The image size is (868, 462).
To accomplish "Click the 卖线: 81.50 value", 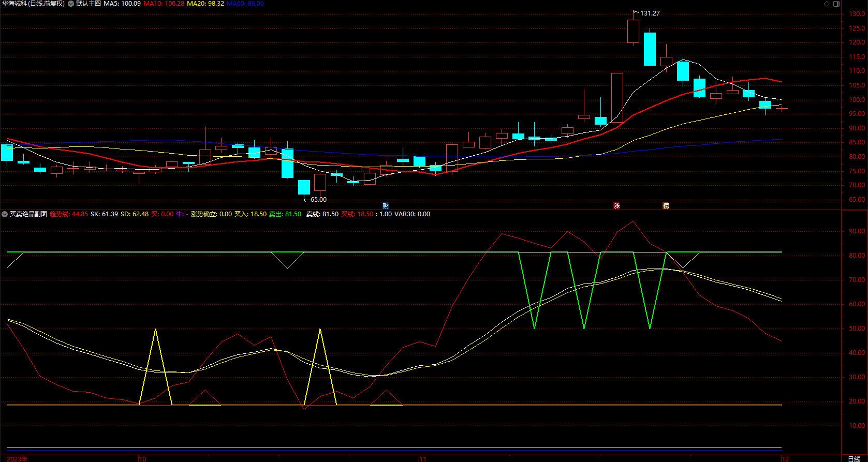I will click(x=322, y=214).
